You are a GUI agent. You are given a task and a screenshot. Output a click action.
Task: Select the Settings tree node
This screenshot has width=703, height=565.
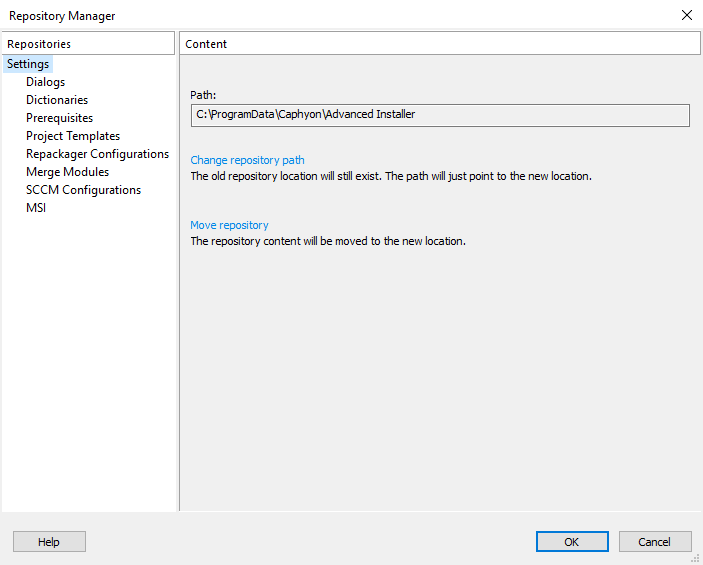click(28, 64)
